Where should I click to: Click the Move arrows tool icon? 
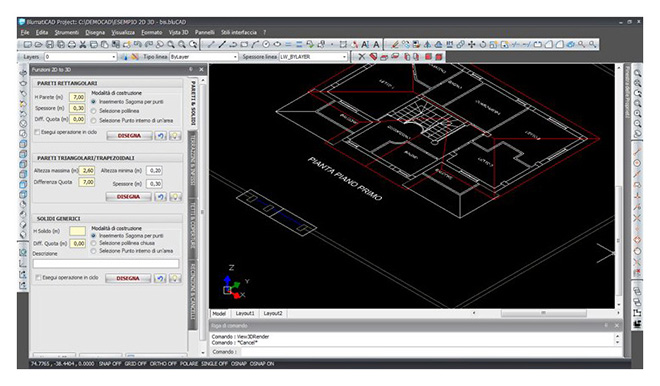point(471,44)
